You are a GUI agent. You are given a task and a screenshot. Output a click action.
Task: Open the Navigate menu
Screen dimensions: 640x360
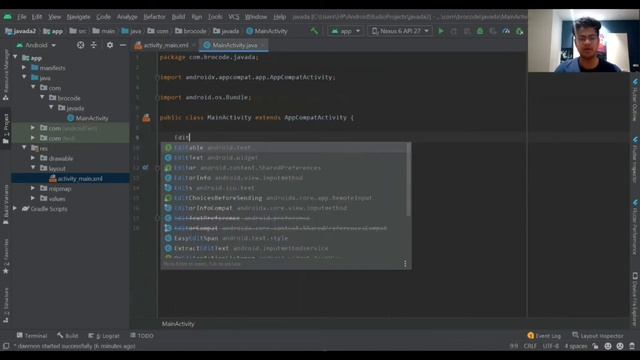78,17
